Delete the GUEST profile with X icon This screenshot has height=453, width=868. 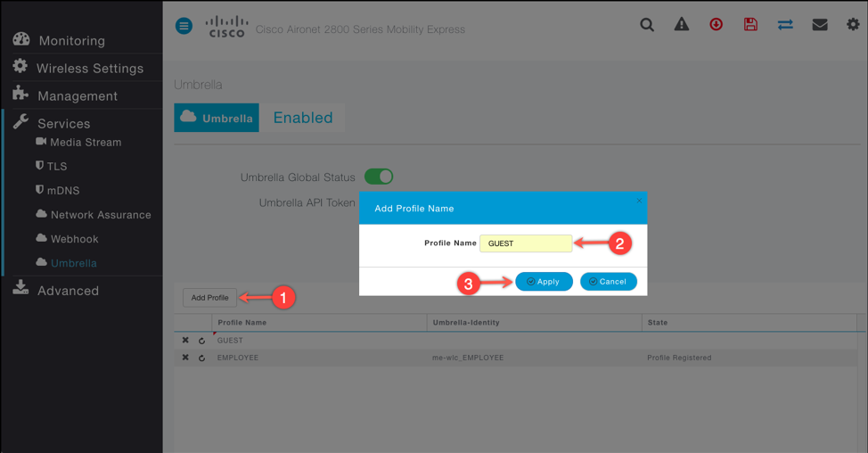pos(185,341)
